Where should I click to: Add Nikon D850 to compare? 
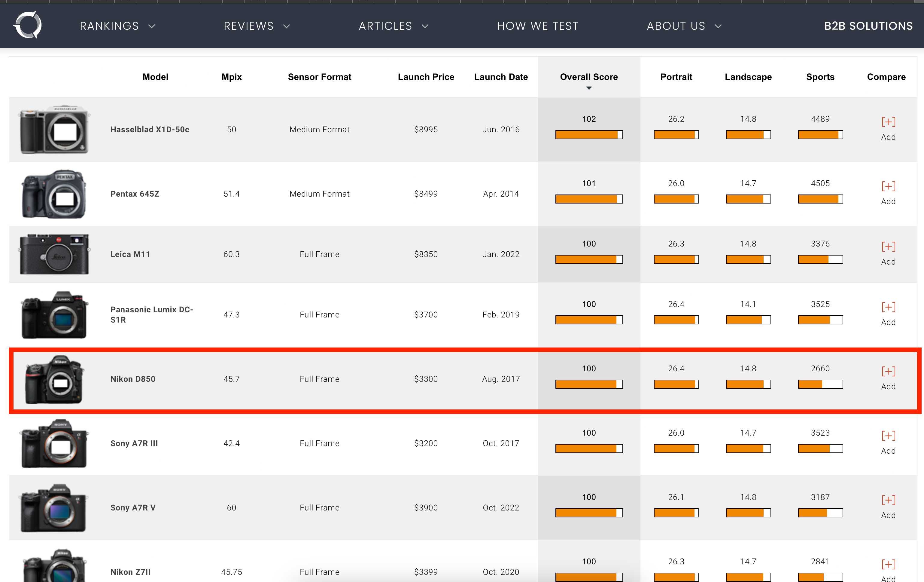coord(888,378)
